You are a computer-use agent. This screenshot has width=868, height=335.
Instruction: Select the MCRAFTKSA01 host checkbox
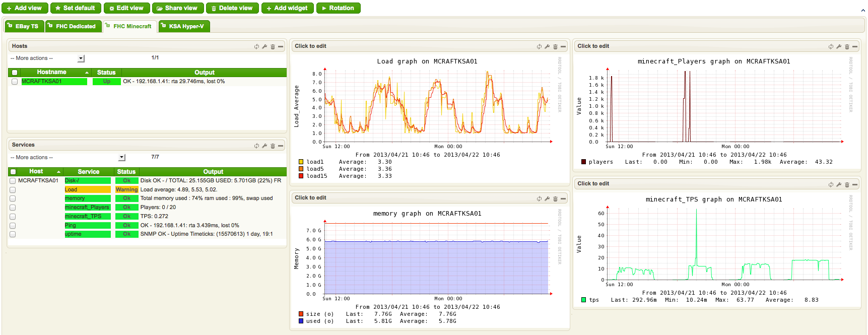pos(15,82)
